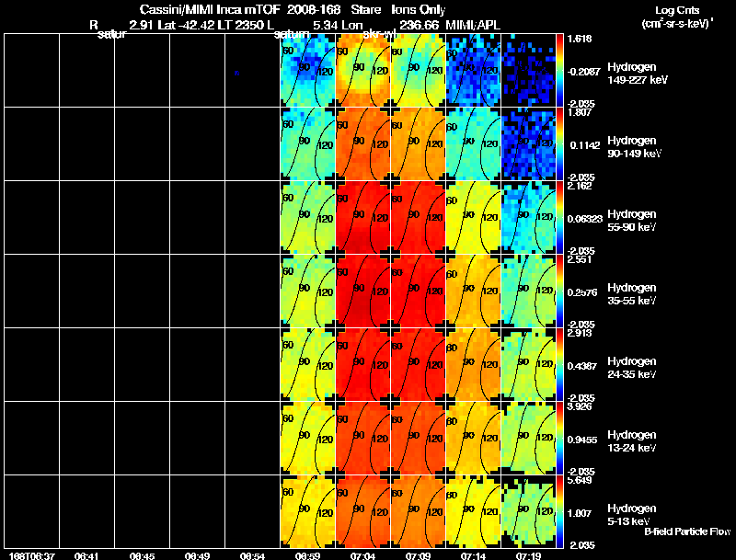736x560 pixels.
Task: Click the 06:59 time axis label
Action: click(307, 555)
